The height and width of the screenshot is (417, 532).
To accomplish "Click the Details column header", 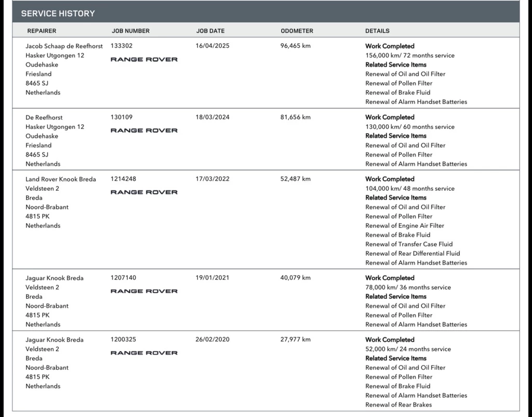I will click(x=377, y=31).
